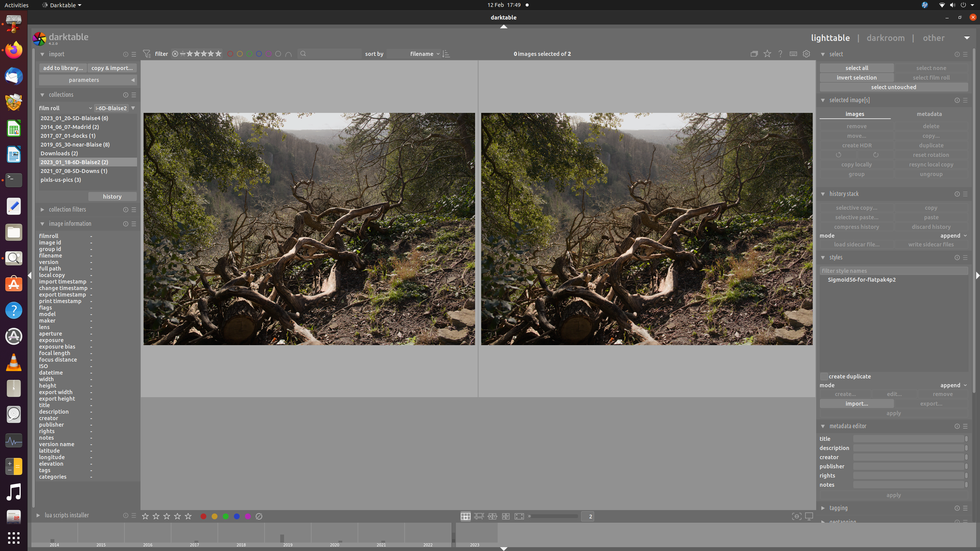Reverse the sort order icon
Viewport: 980px width, 551px height.
(446, 54)
